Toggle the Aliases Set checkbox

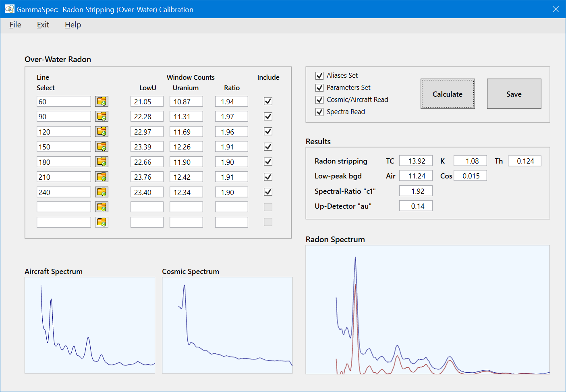[x=319, y=76]
